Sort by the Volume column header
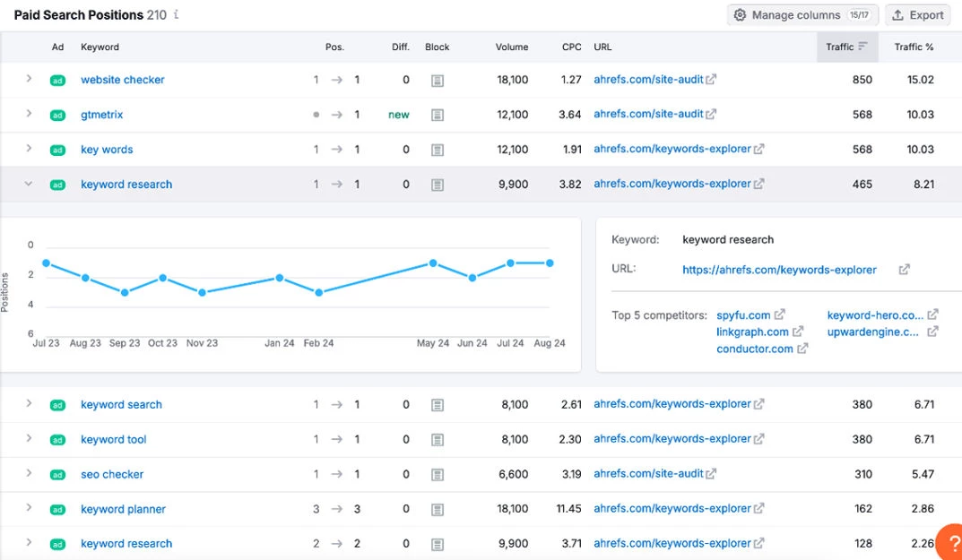The width and height of the screenshot is (962, 560). [x=512, y=47]
